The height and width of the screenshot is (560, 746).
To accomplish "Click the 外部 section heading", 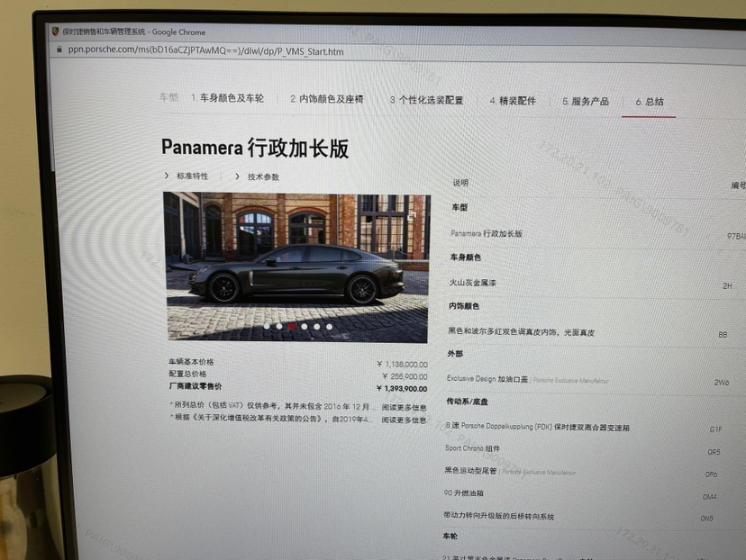I will [x=455, y=354].
